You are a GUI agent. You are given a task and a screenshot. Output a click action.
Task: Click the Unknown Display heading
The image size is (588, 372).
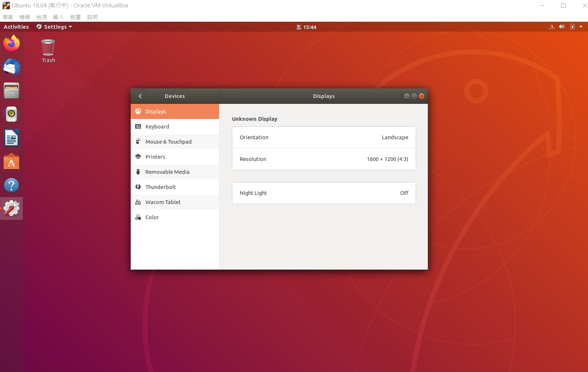(254, 119)
